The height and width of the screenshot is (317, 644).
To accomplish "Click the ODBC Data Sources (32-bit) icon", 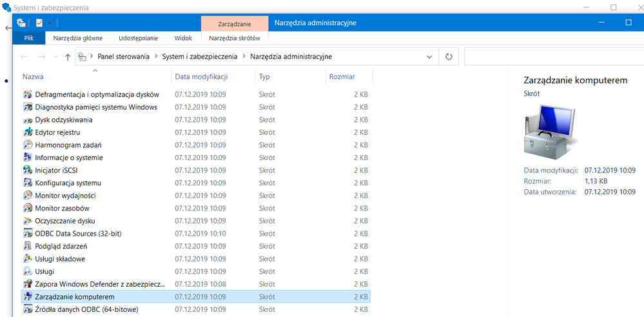I will [x=28, y=234].
